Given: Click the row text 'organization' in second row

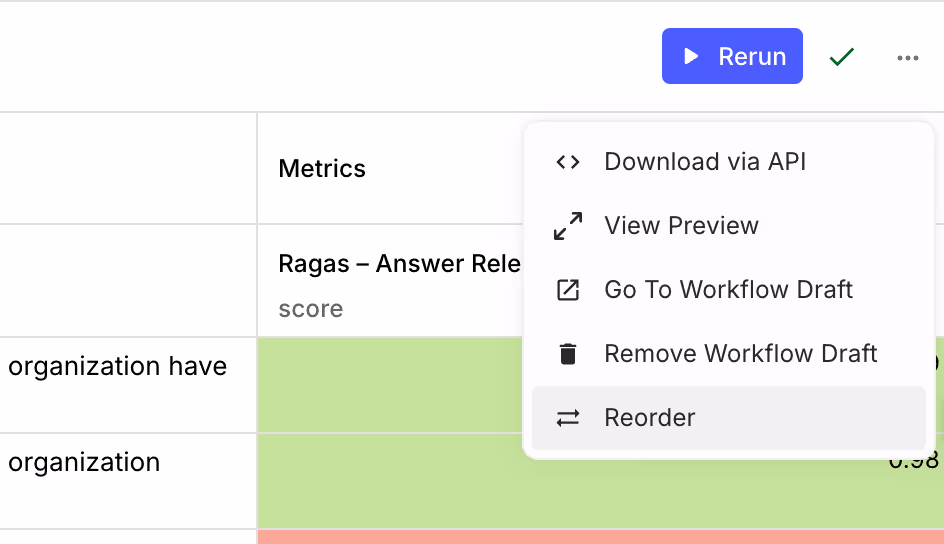Looking at the screenshot, I should pos(84,462).
